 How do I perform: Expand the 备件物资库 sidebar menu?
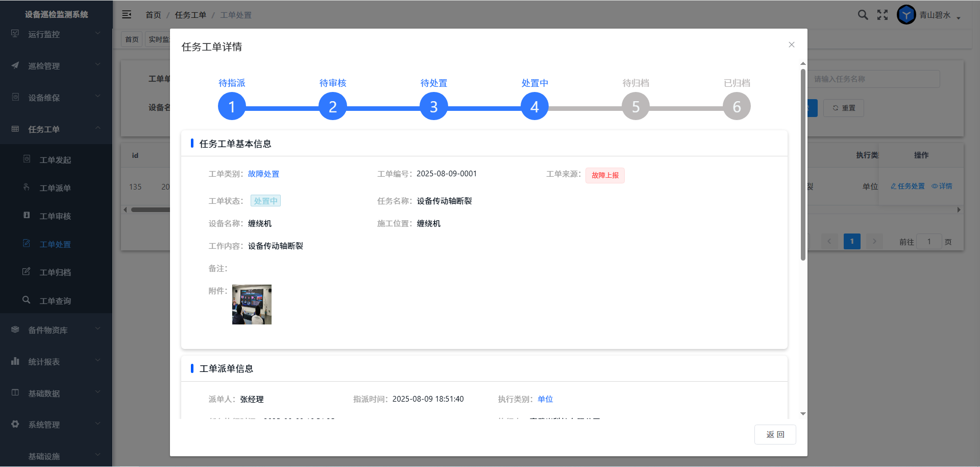click(56, 330)
